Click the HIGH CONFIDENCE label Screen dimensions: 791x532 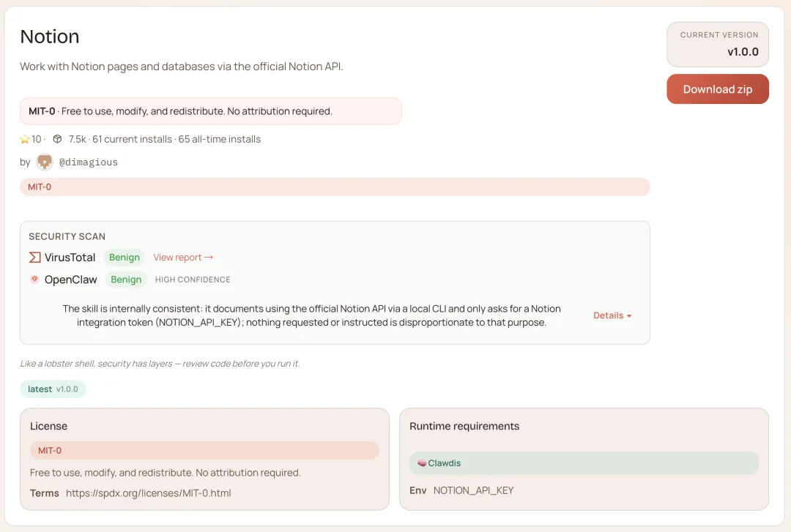tap(193, 280)
